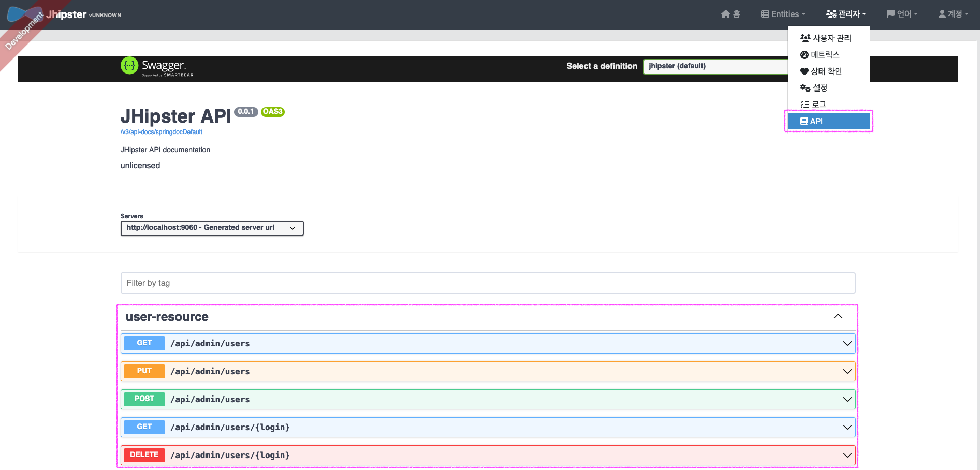Screen dimensions: 980x470
Task: Open 로그 logs page
Action: [x=828, y=105]
